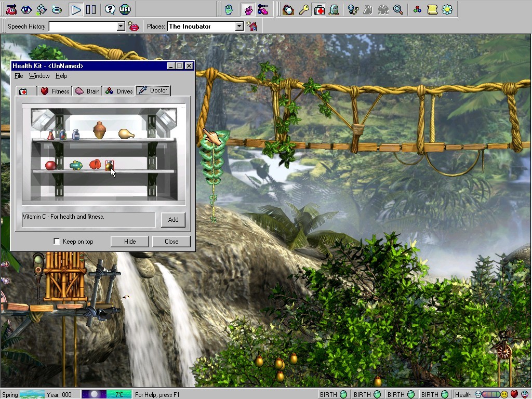Viewport: 532px width, 399px height.
Task: Toggle the magenta pointing hand tool
Action: [x=249, y=9]
